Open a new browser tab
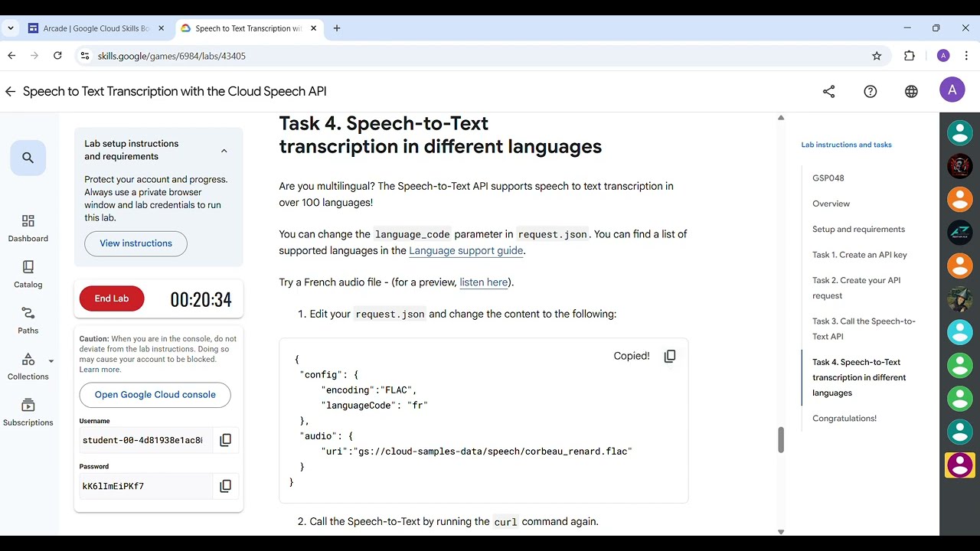This screenshot has height=551, width=980. coord(337,28)
